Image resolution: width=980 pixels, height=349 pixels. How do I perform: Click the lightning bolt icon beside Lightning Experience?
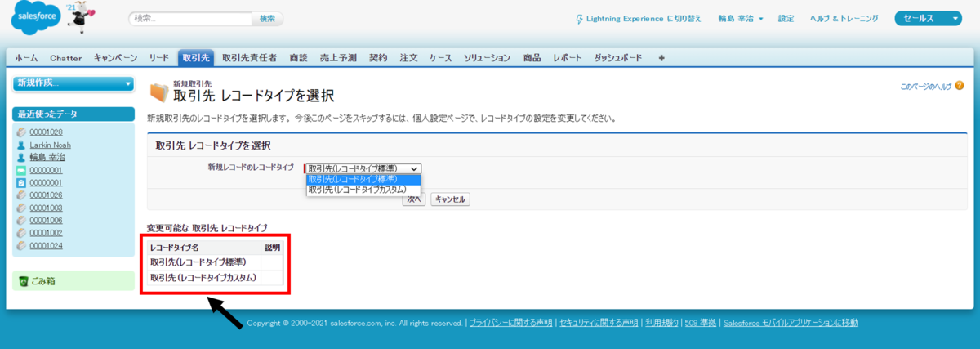[x=579, y=18]
